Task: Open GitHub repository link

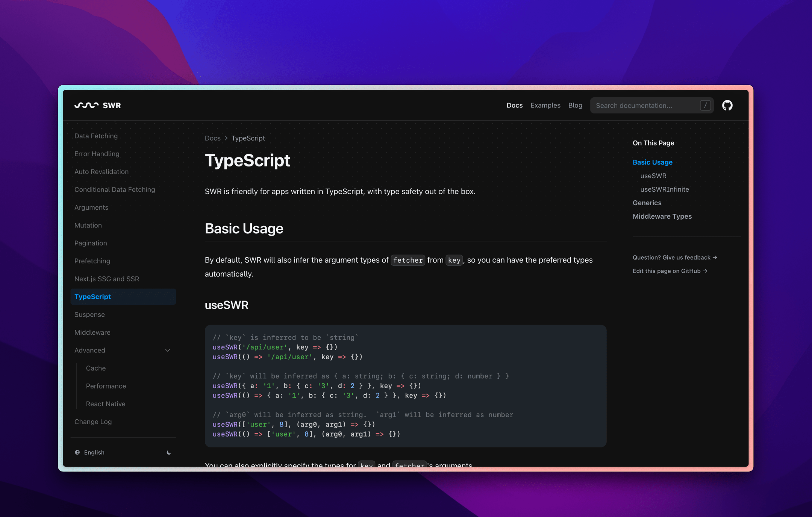Action: pos(727,105)
